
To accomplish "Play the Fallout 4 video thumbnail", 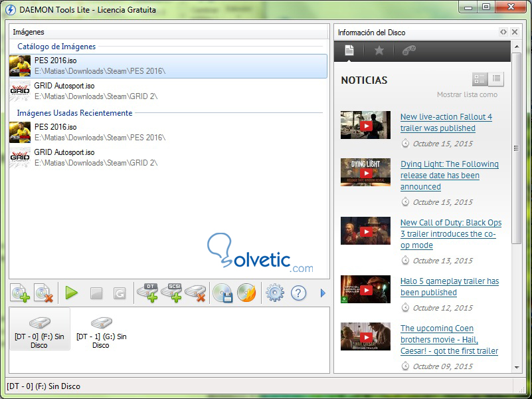I will coord(366,125).
